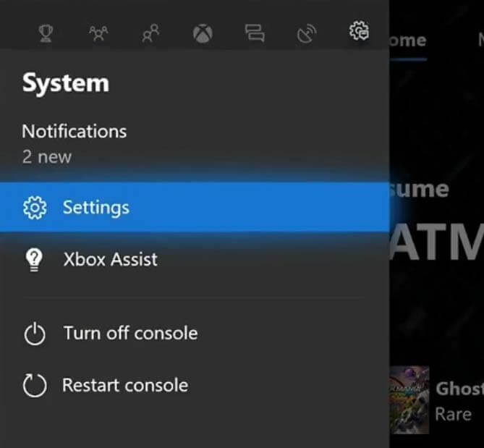Open the highlighted Settings menu item
Screen dimensions: 484x448
[x=195, y=207]
